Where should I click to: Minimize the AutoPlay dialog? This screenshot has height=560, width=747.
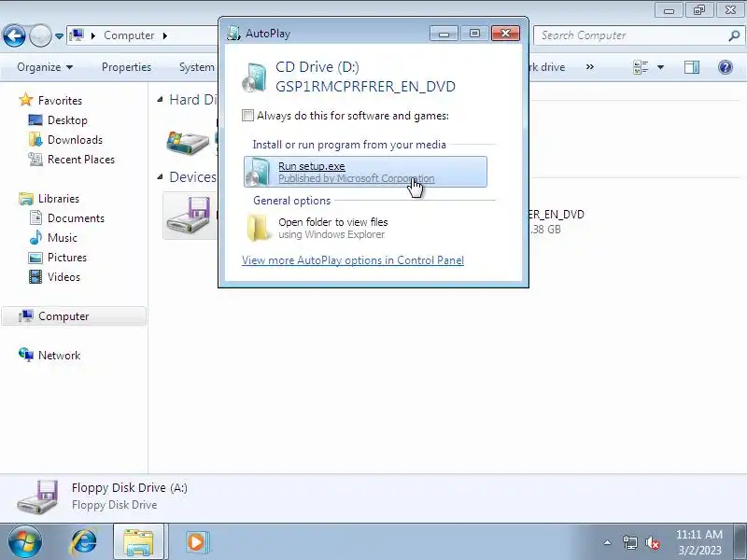click(x=444, y=33)
